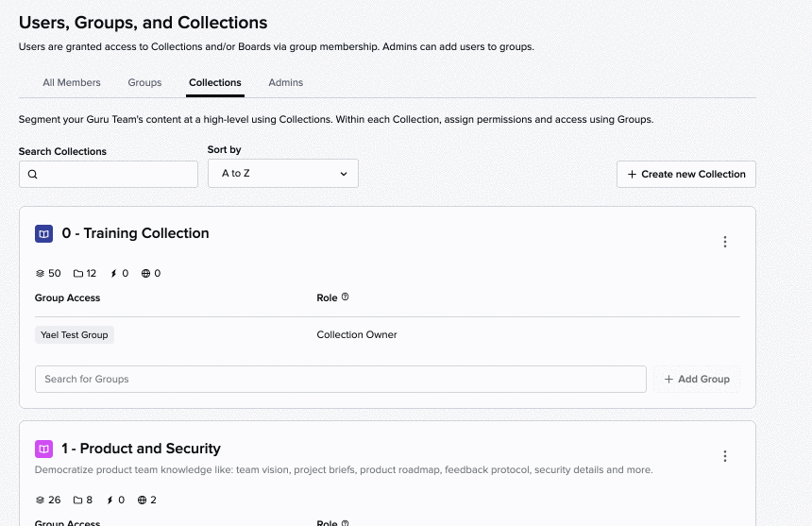Open the Sort by A to Z dropdown

pos(283,174)
